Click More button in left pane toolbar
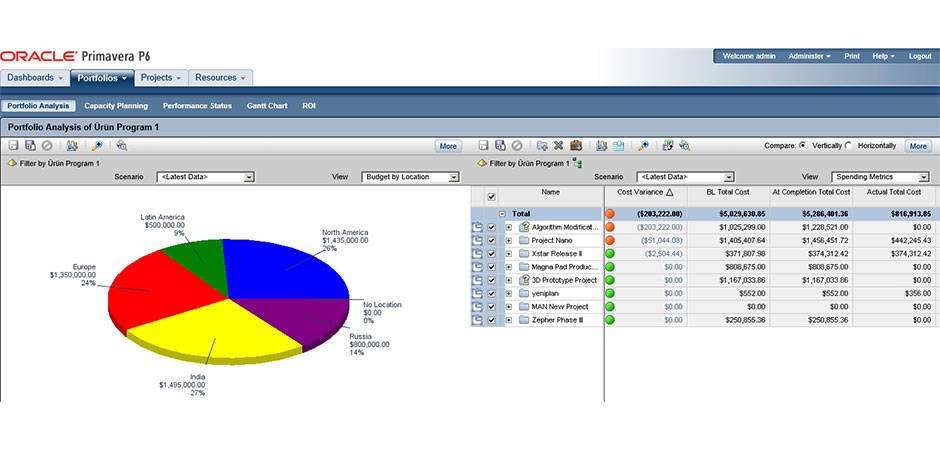The width and height of the screenshot is (940, 450). pyautogui.click(x=448, y=146)
